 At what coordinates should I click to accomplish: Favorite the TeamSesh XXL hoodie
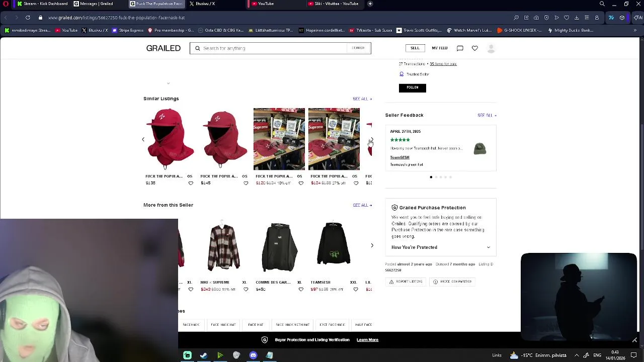[x=356, y=289]
